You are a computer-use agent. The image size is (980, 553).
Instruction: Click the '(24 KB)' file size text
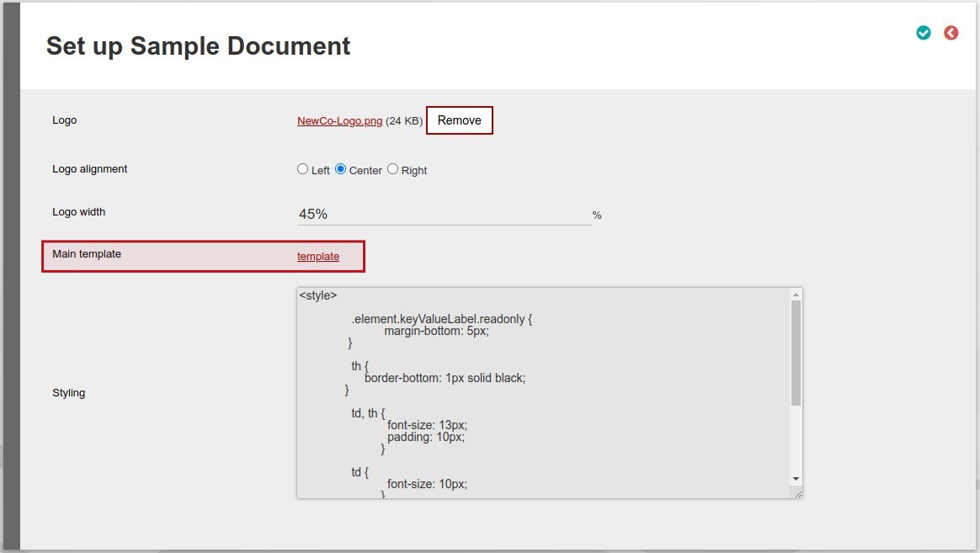404,120
